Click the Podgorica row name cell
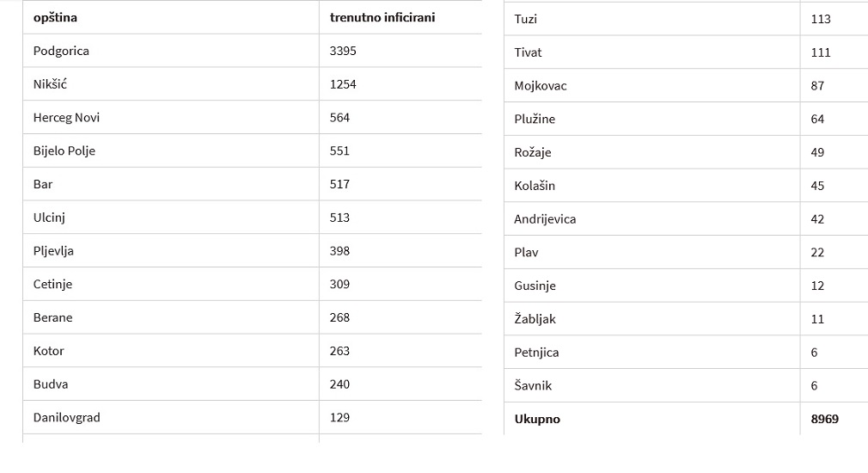The image size is (868, 473). click(171, 51)
